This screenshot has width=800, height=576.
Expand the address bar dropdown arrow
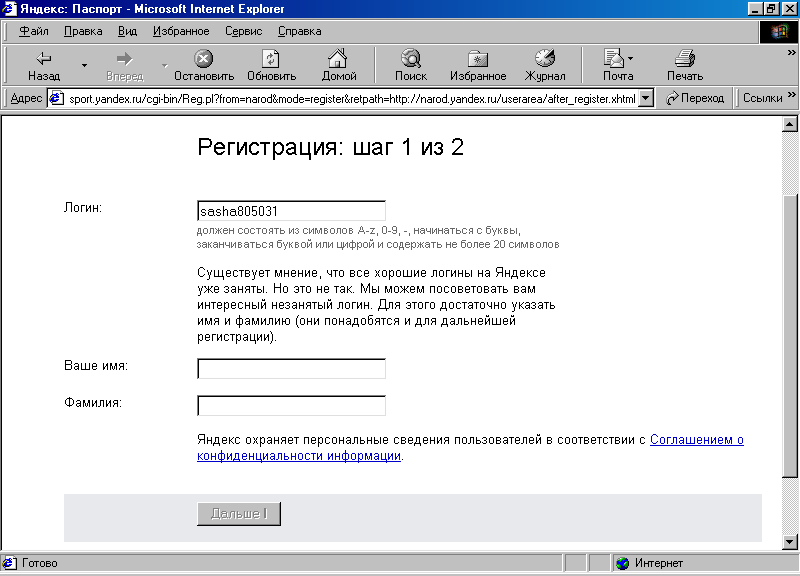click(646, 98)
